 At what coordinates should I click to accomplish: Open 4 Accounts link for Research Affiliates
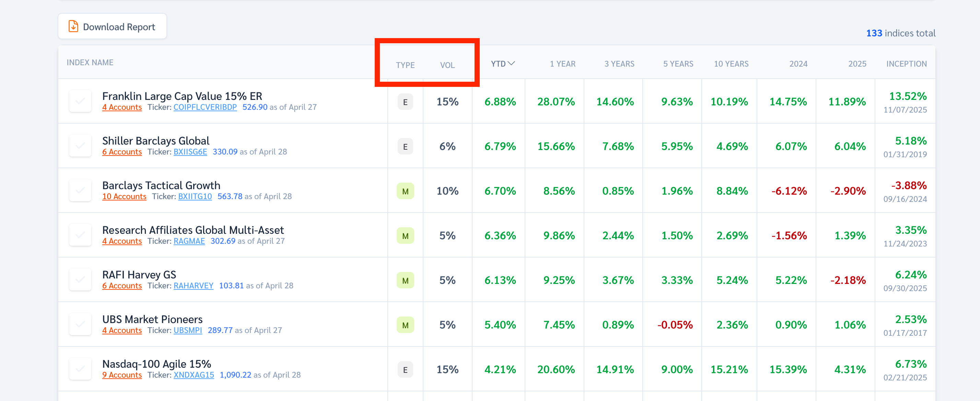(122, 241)
